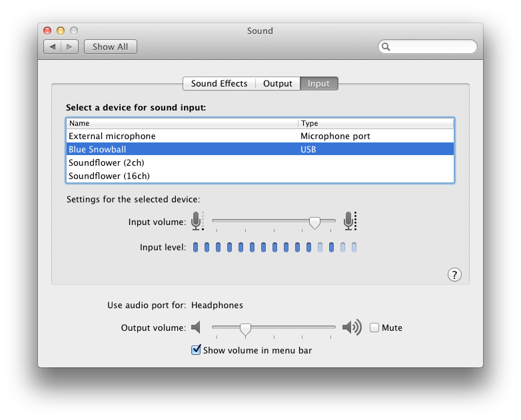Enable the Mute checkbox
This screenshot has height=420, width=521.
(x=374, y=327)
